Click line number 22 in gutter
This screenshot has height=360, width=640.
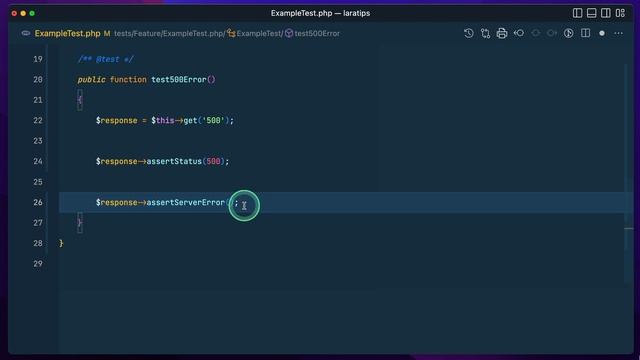[38, 120]
